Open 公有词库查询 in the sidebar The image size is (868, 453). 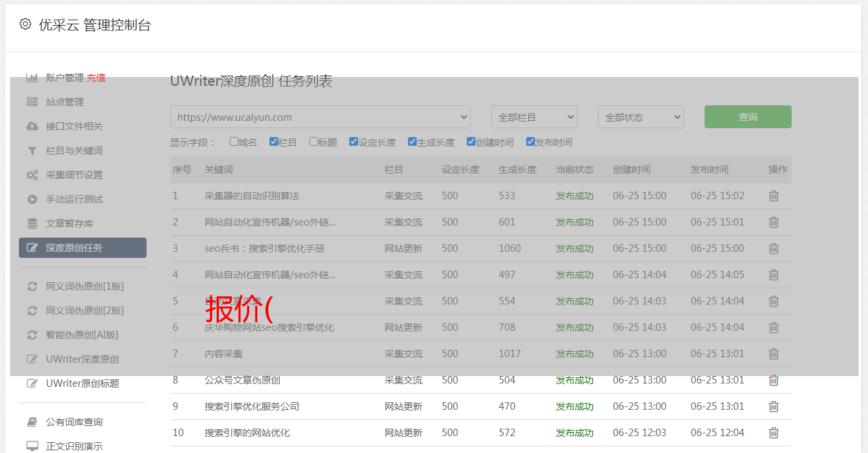point(74,422)
